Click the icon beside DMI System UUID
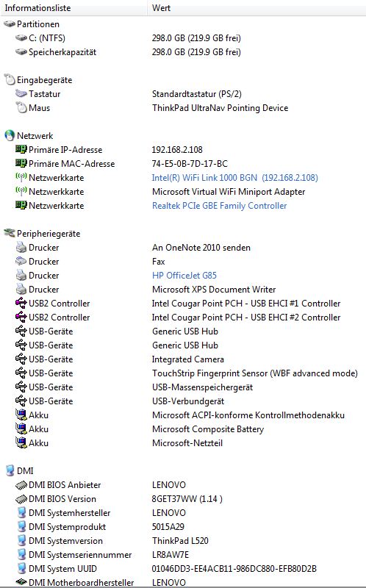 tap(21, 568)
